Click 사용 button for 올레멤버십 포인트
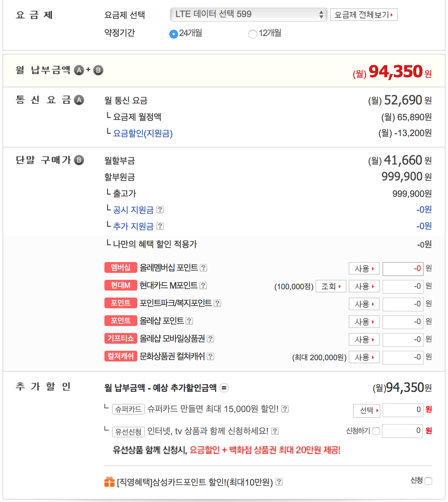 (364, 268)
